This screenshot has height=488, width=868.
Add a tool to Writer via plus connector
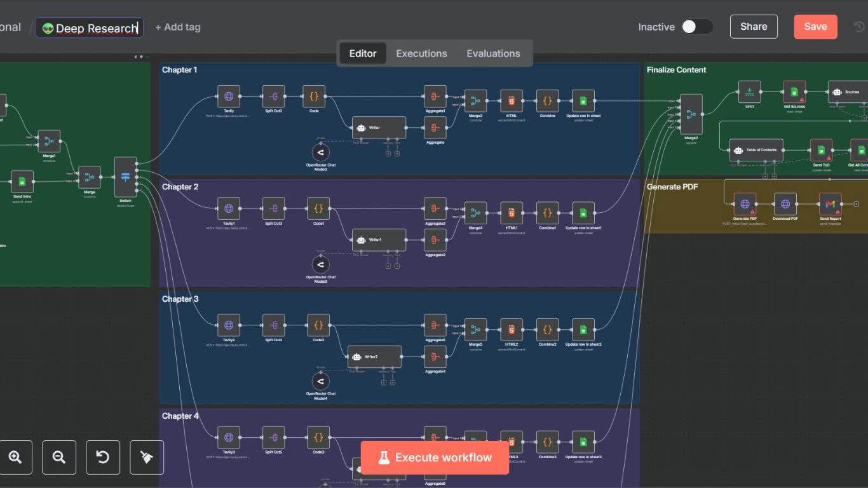397,154
